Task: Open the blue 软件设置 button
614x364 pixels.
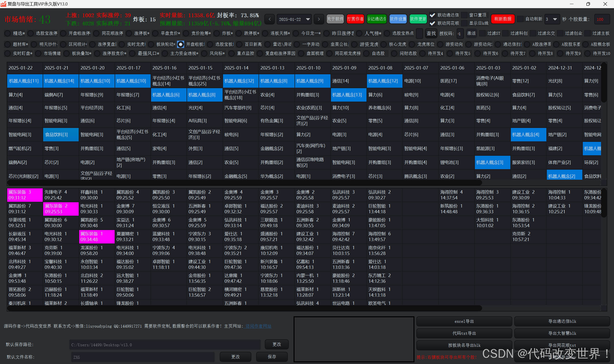Action: point(398,19)
